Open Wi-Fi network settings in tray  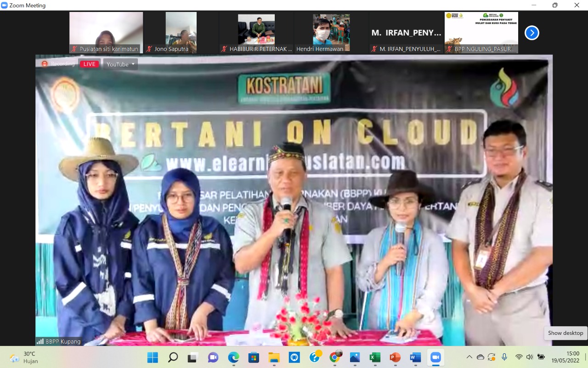[519, 357]
